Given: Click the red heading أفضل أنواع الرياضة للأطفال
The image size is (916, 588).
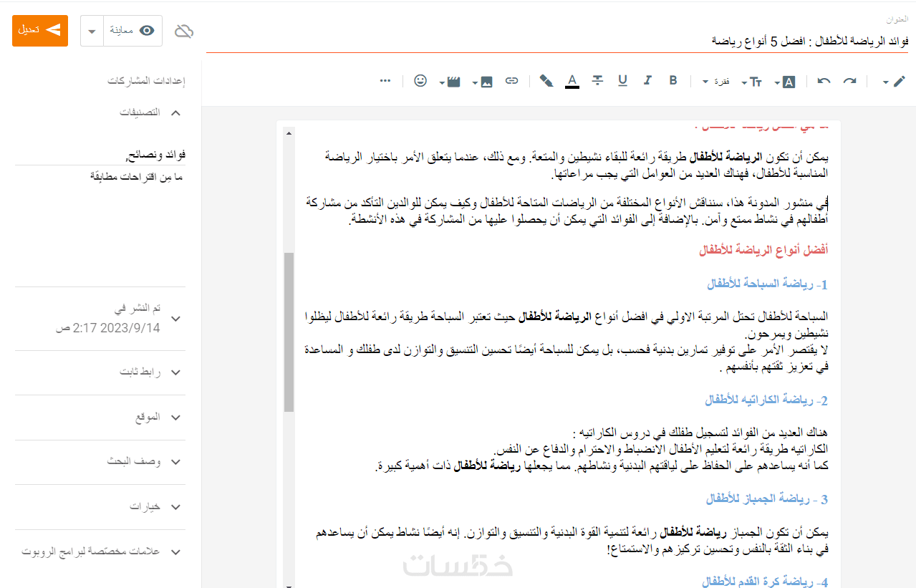Looking at the screenshot, I should coord(763,250).
